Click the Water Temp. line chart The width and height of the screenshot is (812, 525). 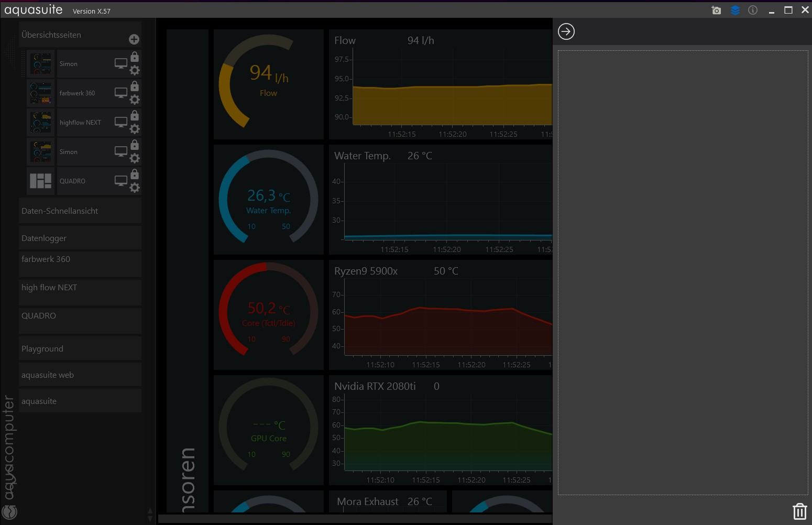pos(441,200)
